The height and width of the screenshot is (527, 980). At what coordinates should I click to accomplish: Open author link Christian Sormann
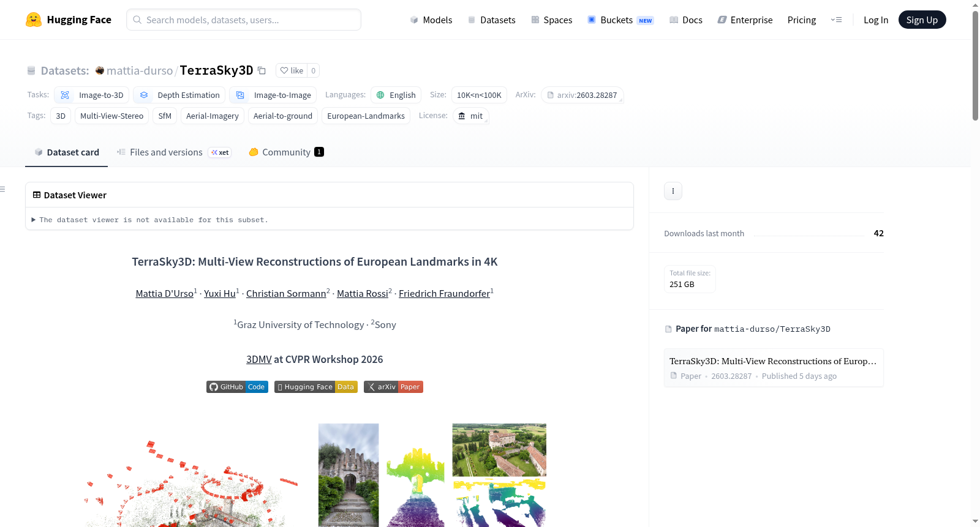[286, 294]
